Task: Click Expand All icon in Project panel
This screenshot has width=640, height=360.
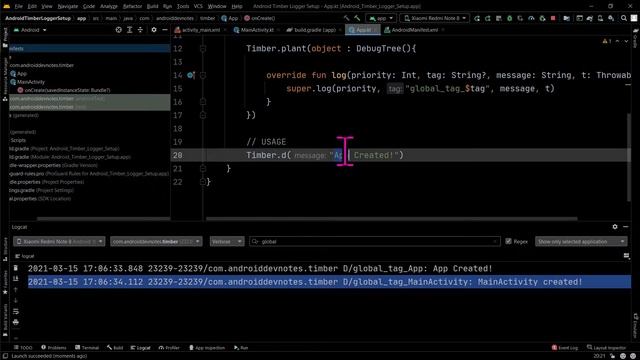Action: point(129,30)
